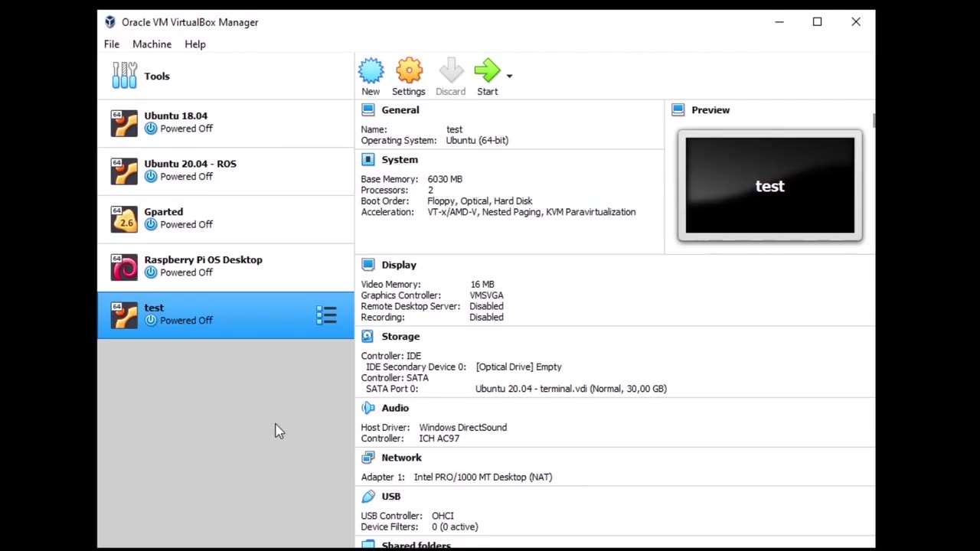
Task: Click the 'Windows DirectSound' host driver value
Action: coord(462,428)
